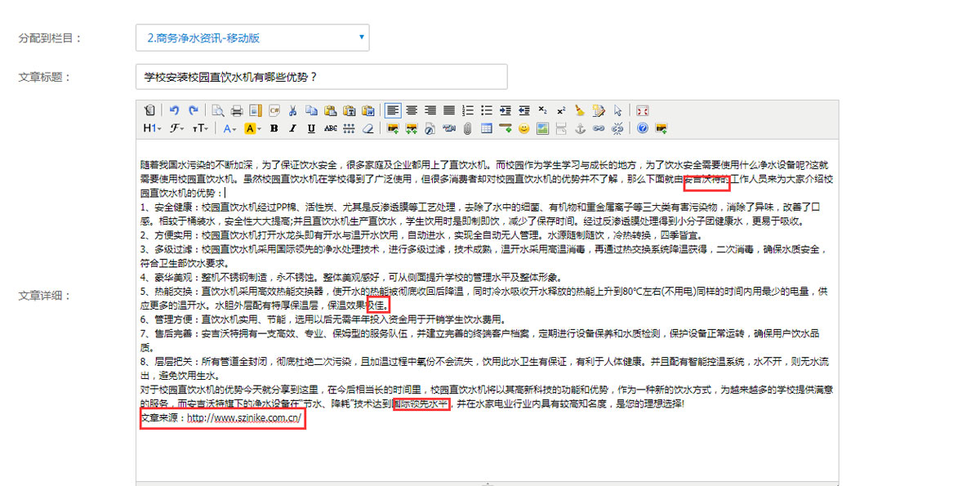Image resolution: width=980 pixels, height=486 pixels.
Task: Toggle underline formatting
Action: [311, 128]
